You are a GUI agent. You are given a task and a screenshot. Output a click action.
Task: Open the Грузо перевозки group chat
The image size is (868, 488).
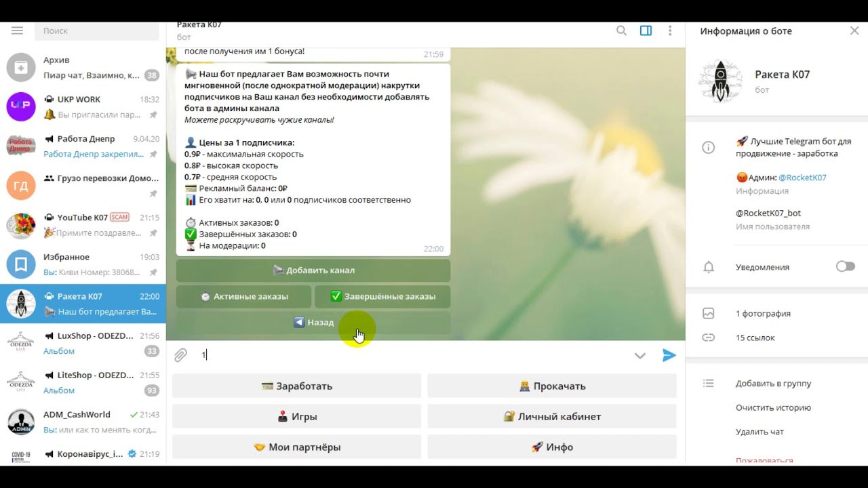[x=83, y=185]
